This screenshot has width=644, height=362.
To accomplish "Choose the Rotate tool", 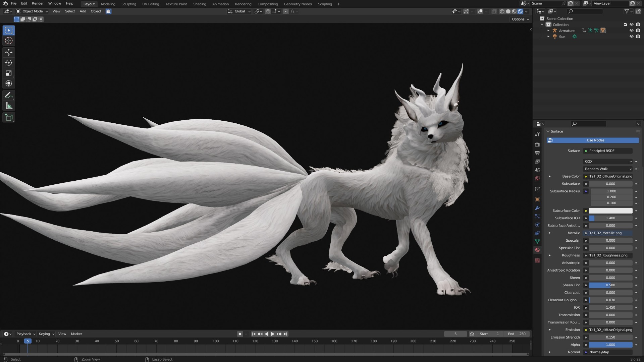I will (9, 63).
